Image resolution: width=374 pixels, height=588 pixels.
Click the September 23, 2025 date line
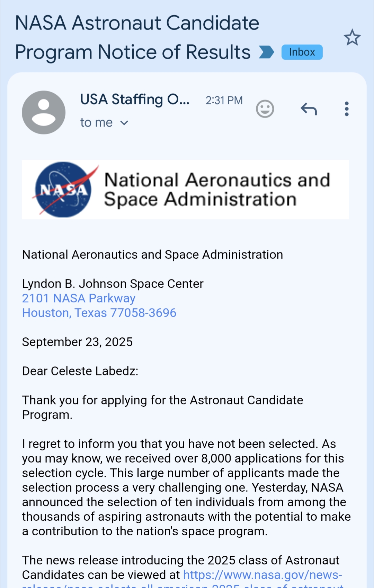[77, 342]
